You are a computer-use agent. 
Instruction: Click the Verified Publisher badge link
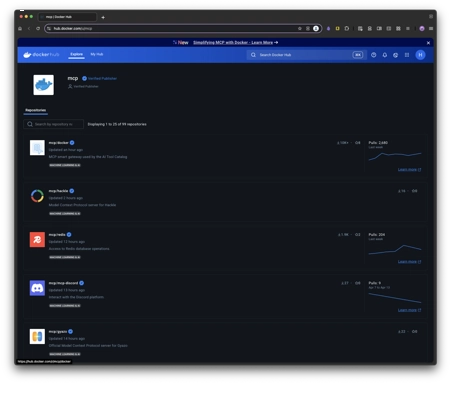[100, 78]
